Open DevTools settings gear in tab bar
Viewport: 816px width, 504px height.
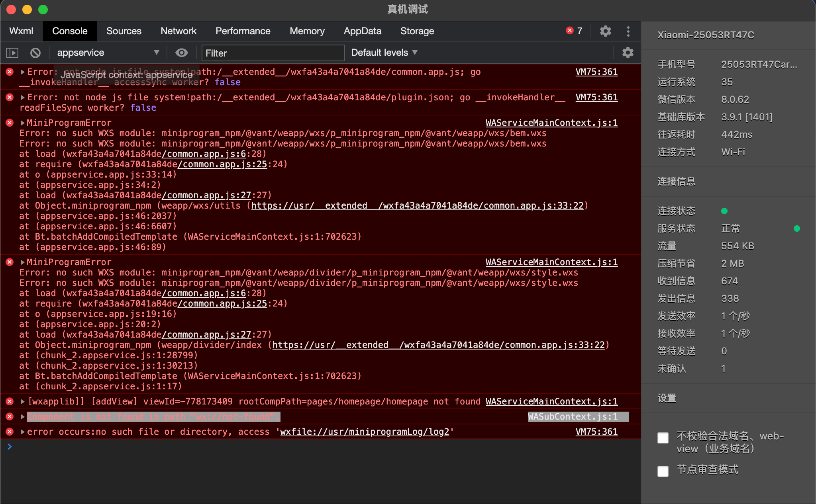[605, 31]
